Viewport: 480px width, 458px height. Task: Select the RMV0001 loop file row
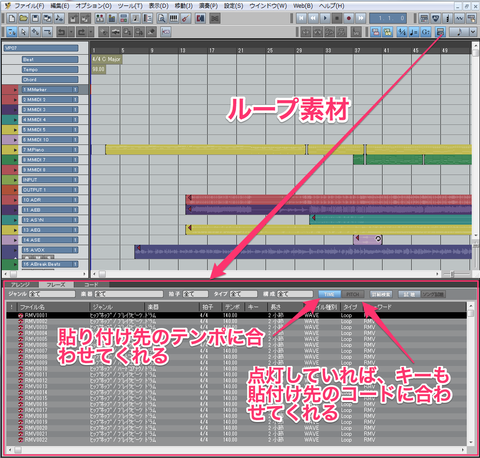pyautogui.click(x=236, y=315)
